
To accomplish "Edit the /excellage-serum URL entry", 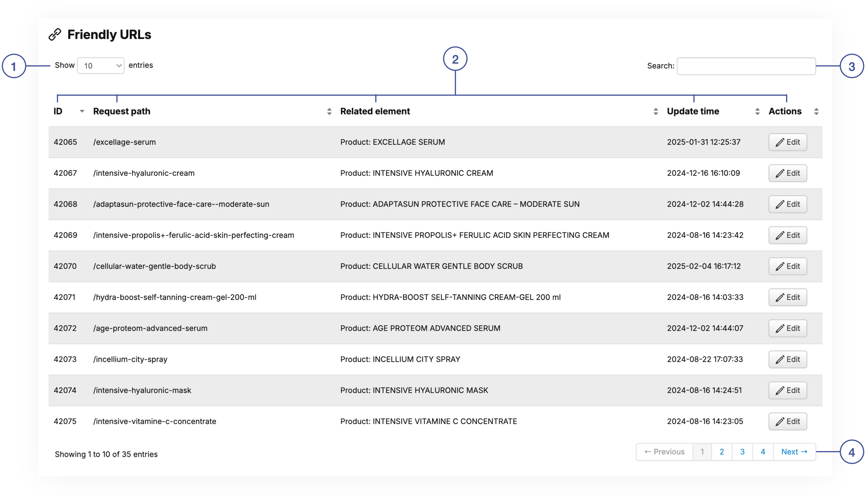I will click(x=787, y=142).
